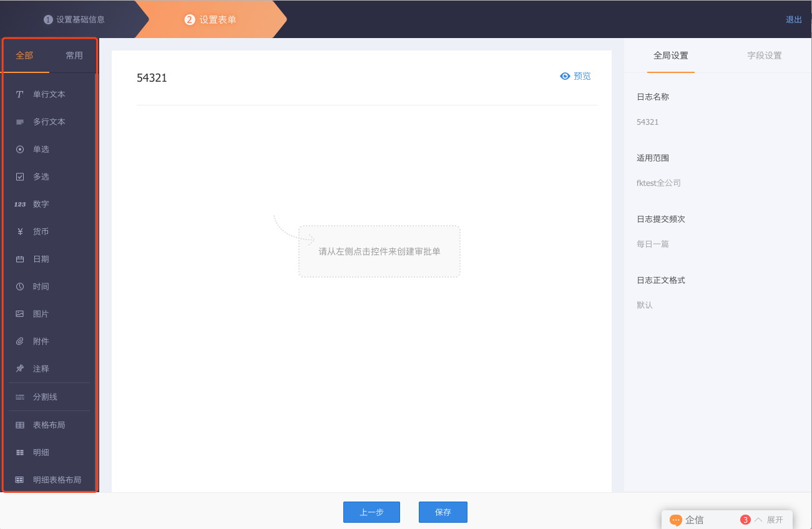Click the 多选 checkbox icon
Image resolution: width=812 pixels, height=529 pixels.
(20, 177)
